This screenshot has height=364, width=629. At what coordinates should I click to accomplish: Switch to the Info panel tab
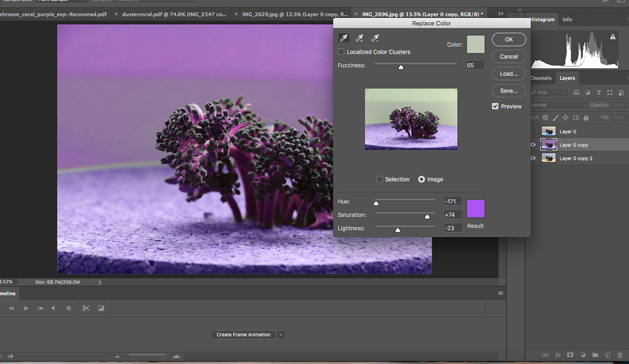pyautogui.click(x=567, y=19)
